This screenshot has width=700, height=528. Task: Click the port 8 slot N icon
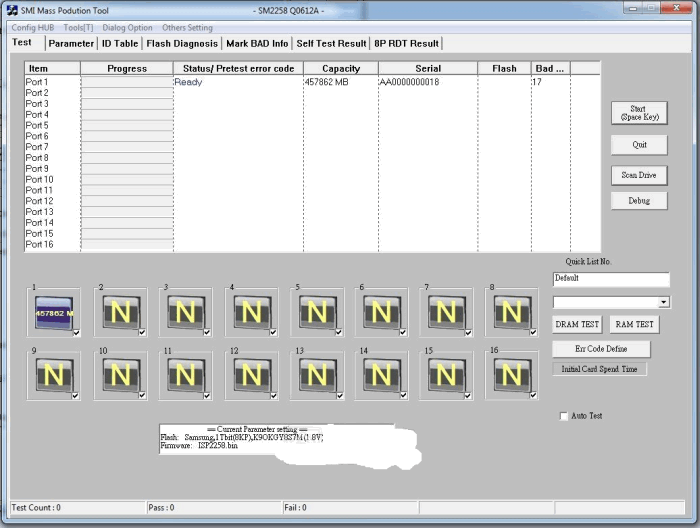click(x=512, y=313)
